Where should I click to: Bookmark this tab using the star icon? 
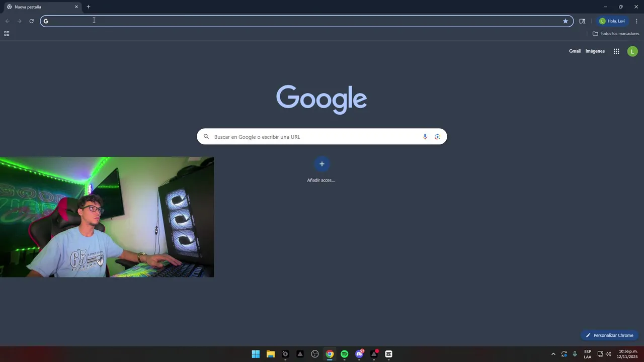566,21
